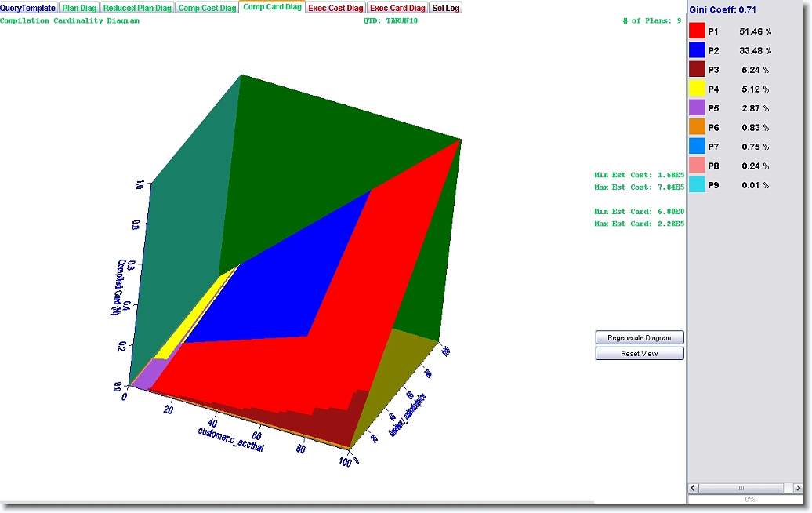Select the Comp Cost Diag tab
812x513 pixels.
(207, 8)
